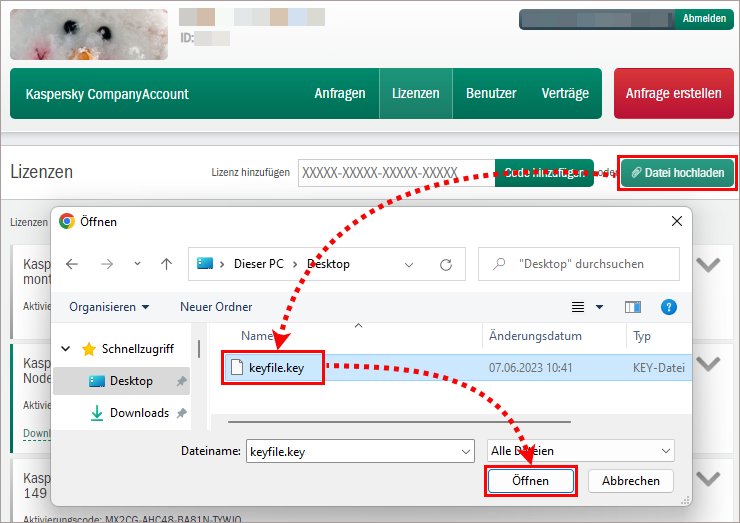Refresh the Desktop folder listing

(x=446, y=264)
